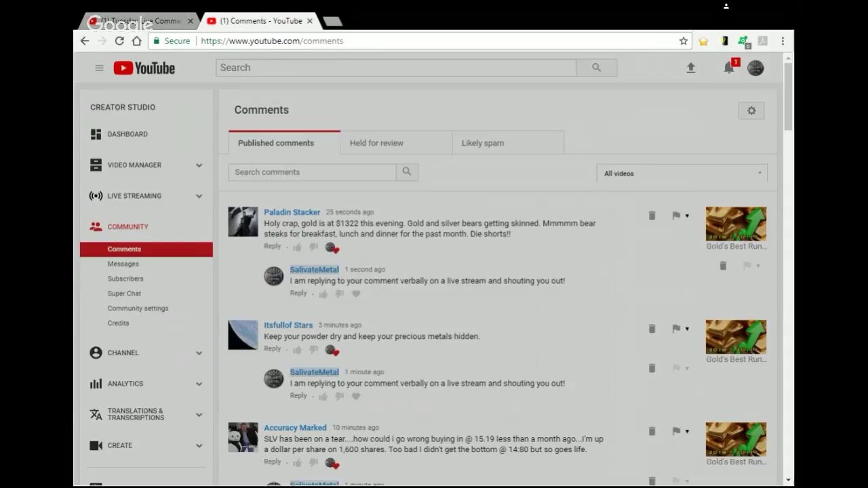Open the Itsfullof Stars channel link
The height and width of the screenshot is (488, 868).
pos(288,325)
